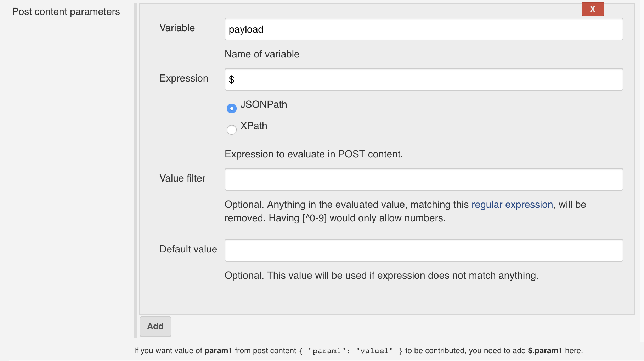Click into the Value filter field
The image size is (644, 361).
coord(424,179)
